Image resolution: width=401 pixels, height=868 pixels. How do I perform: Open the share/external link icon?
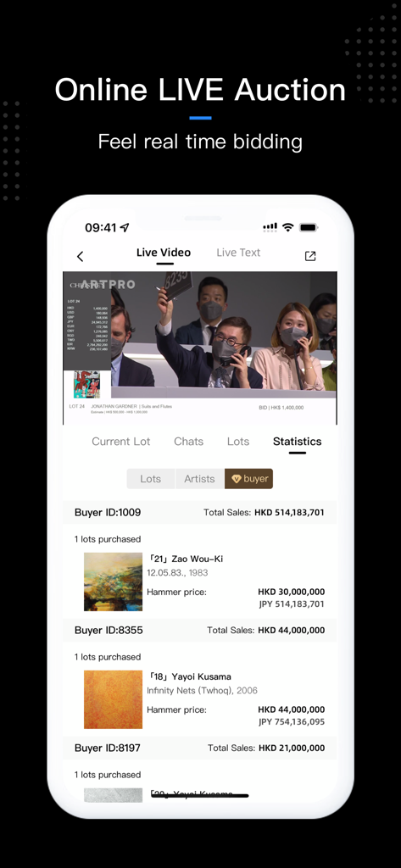pos(310,256)
